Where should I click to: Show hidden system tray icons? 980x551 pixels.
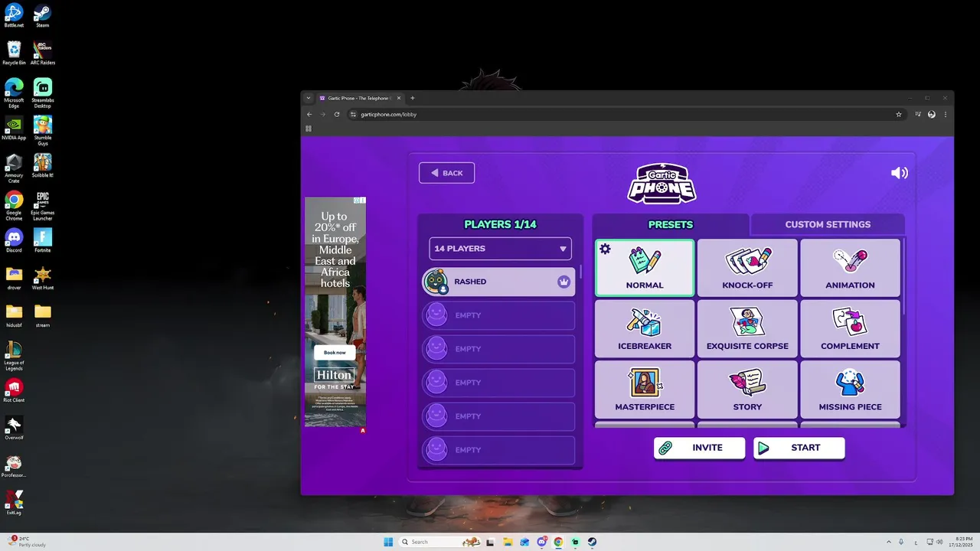coord(888,542)
